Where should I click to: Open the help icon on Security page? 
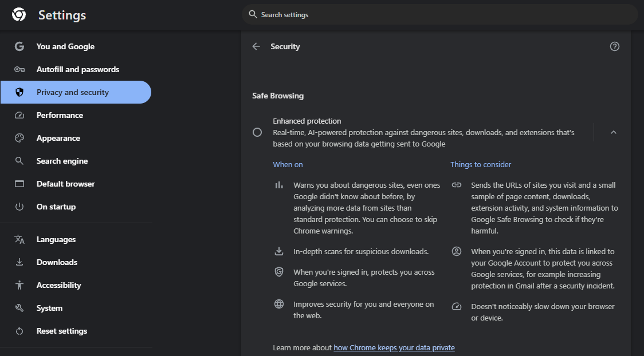(614, 46)
